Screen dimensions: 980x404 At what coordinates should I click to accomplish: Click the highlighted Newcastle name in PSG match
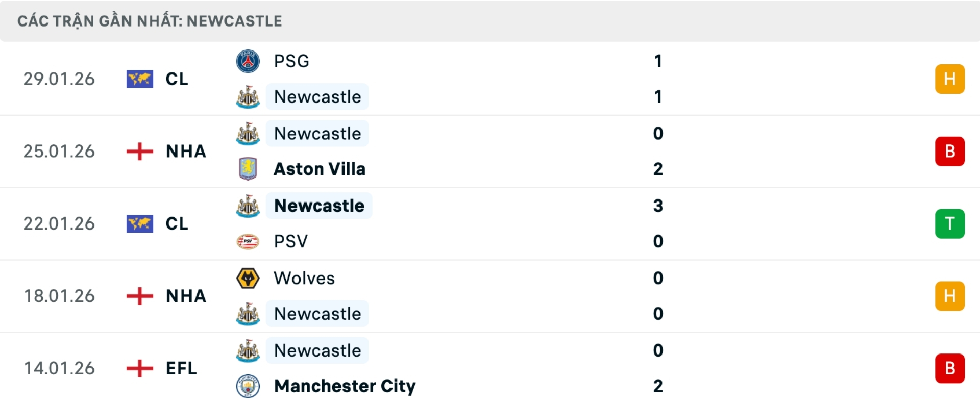(317, 97)
